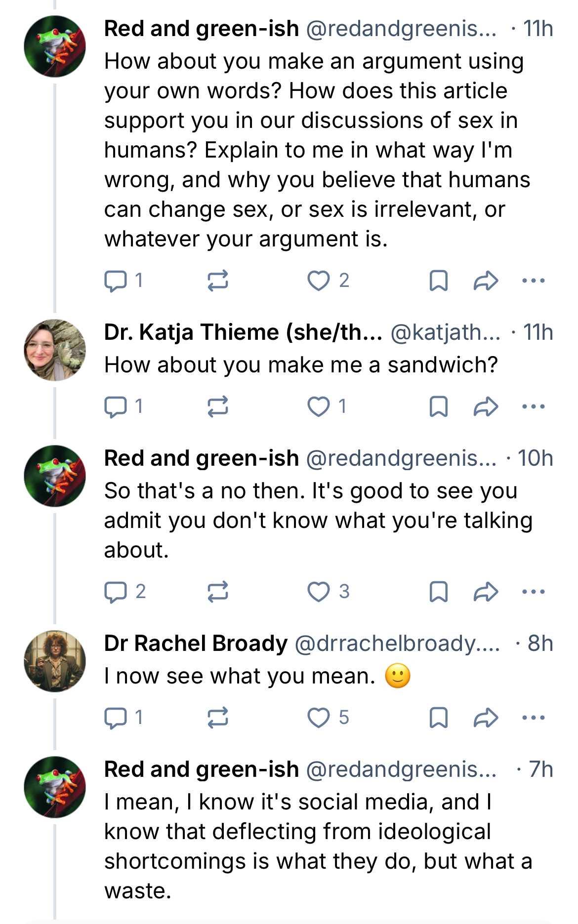Viewport: 578px width, 924px height.
Task: Share the first Red and green-ish post
Action: pyautogui.click(x=486, y=281)
